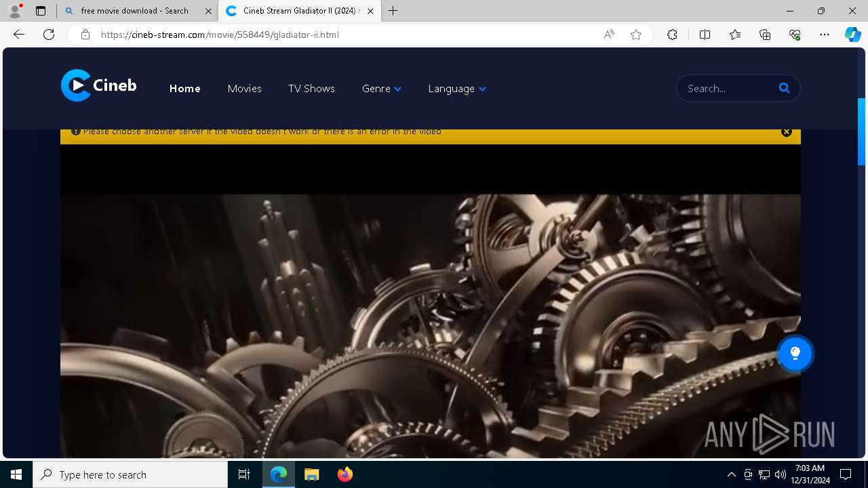Add this page to favorites star
The width and height of the screenshot is (868, 488).
click(x=636, y=35)
